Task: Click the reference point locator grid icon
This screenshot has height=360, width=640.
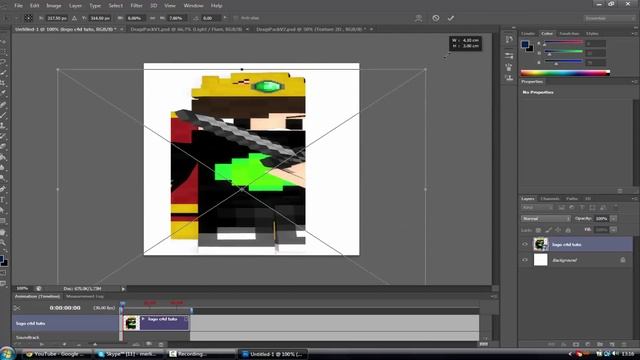Action: [28, 18]
